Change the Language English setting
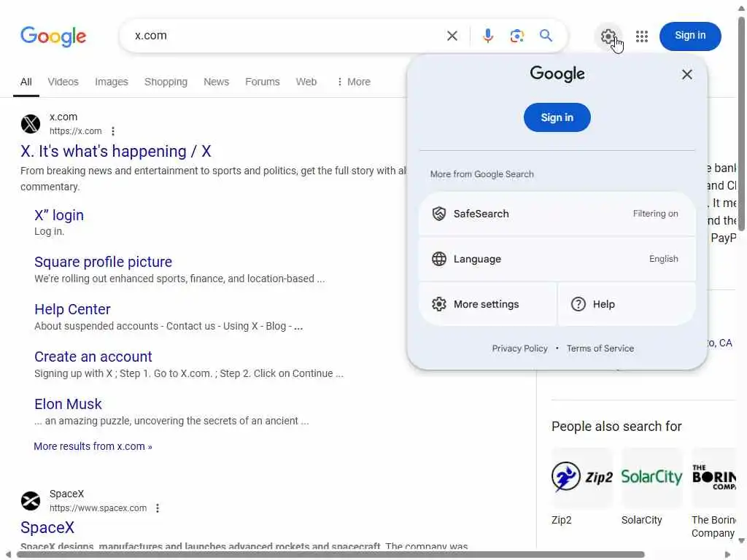Viewport: 747px width, 560px height. 557,259
